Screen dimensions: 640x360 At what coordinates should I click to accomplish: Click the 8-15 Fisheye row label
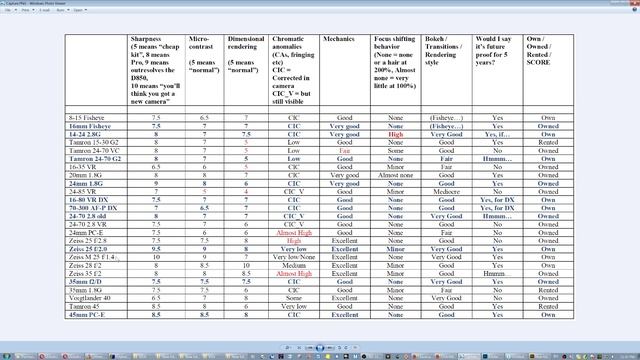pyautogui.click(x=87, y=118)
